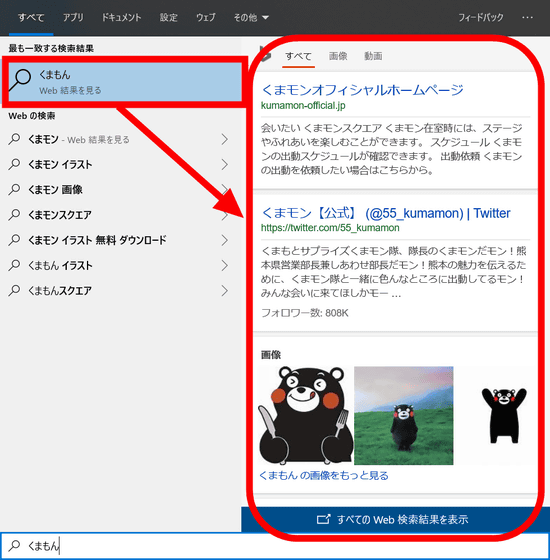The width and height of the screenshot is (550, 560).
Task: Switch to the ウェブ filter tab
Action: click(206, 17)
